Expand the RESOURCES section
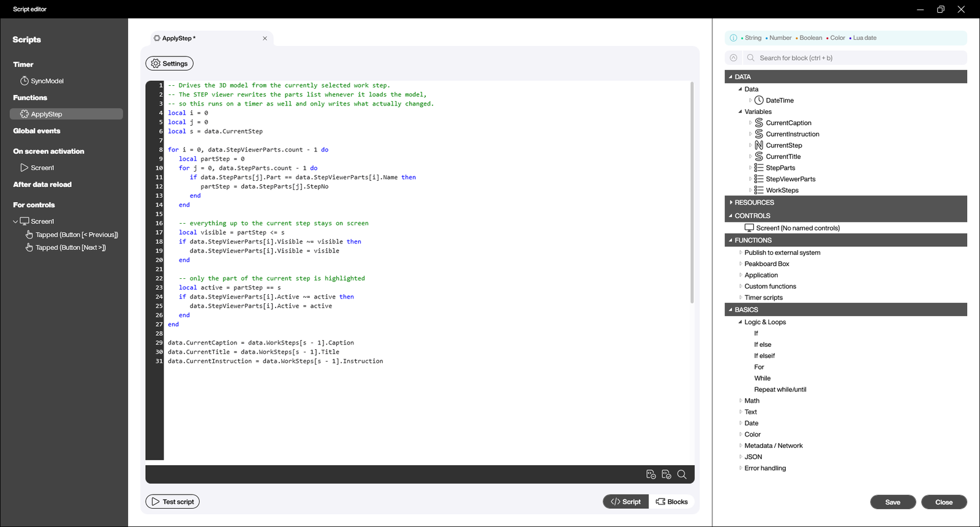This screenshot has height=527, width=980. point(730,202)
